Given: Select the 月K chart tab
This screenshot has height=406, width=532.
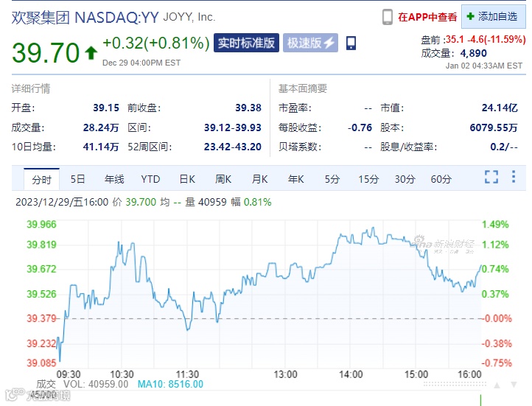Looking at the screenshot, I should click(x=259, y=179).
